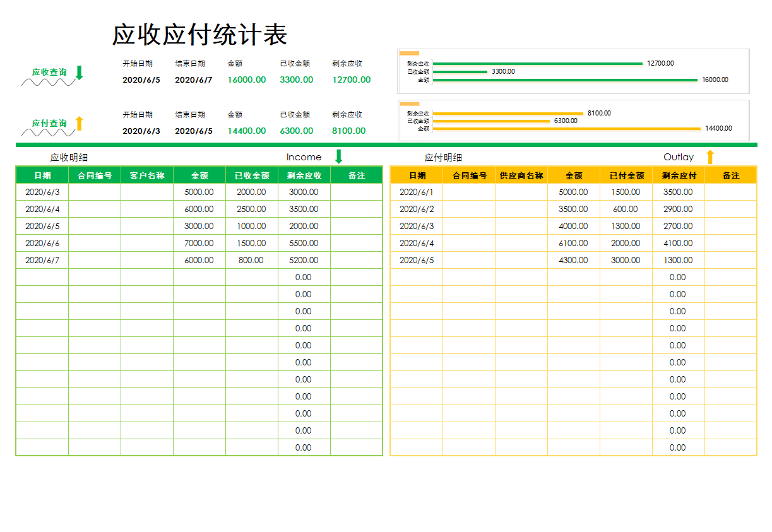Click the 应付查询 query button

(x=50, y=123)
